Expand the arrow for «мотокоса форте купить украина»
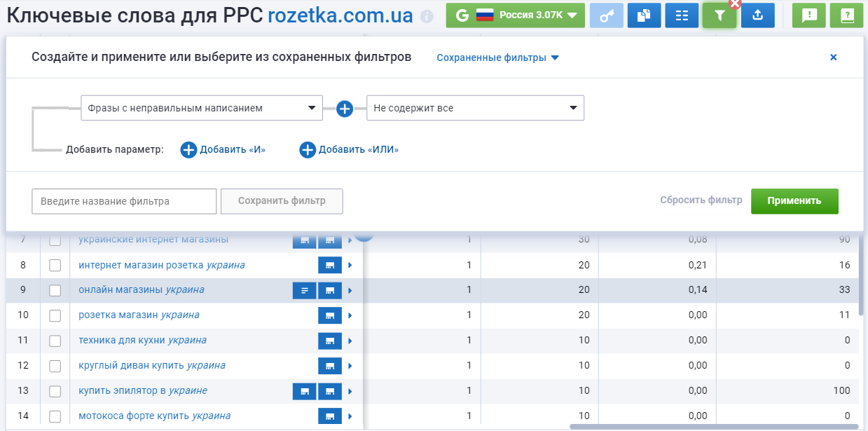This screenshot has height=431, width=868. pos(350,416)
